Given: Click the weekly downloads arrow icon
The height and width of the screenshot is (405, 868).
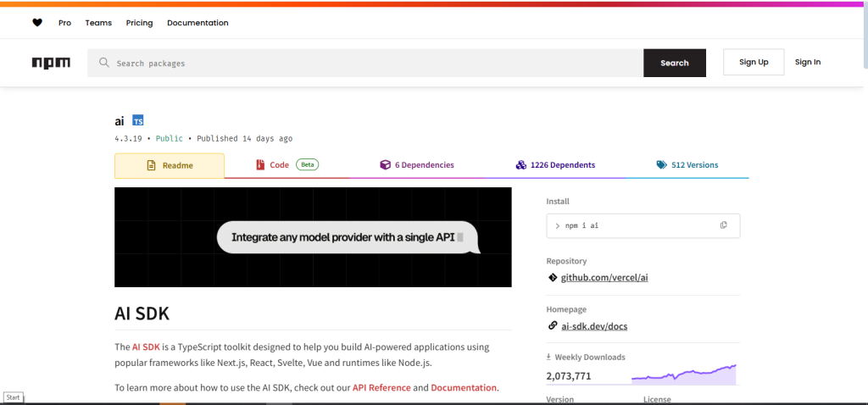Looking at the screenshot, I should pos(548,357).
